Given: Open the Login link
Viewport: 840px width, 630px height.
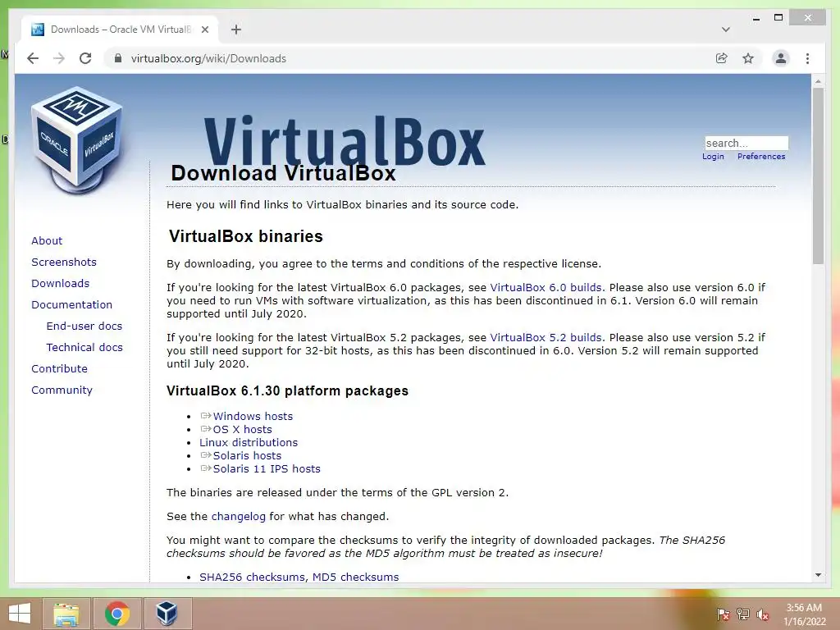Looking at the screenshot, I should click(713, 157).
